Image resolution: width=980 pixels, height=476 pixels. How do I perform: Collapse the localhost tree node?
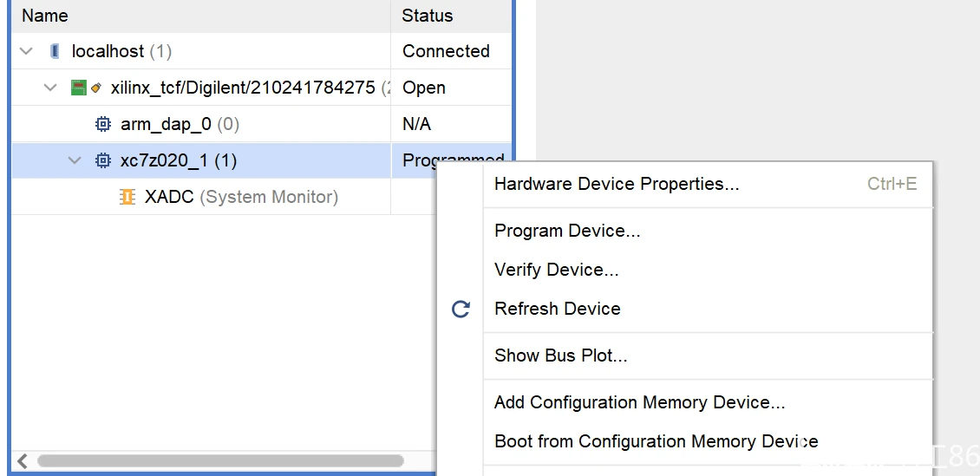[27, 51]
